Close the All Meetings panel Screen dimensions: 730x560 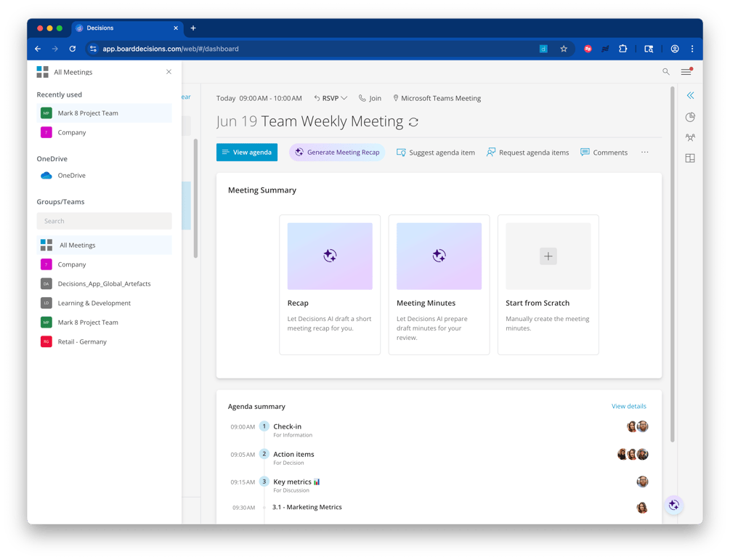(x=169, y=72)
